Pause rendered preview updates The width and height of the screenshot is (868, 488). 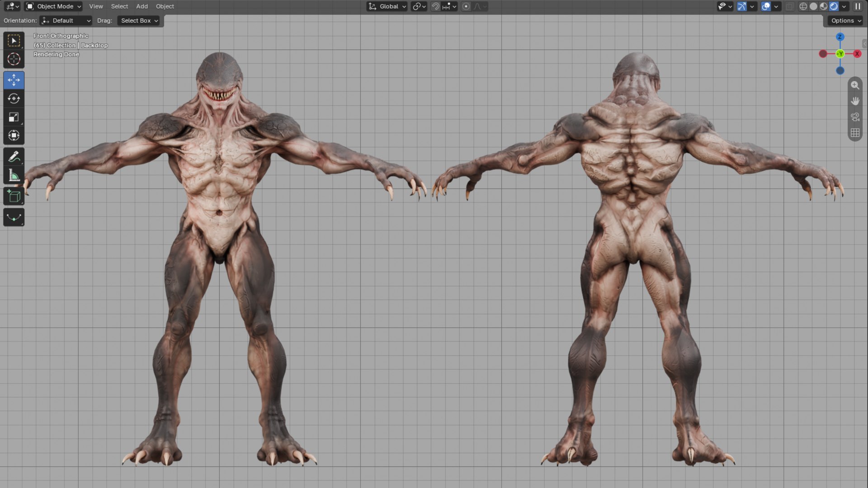coord(858,6)
